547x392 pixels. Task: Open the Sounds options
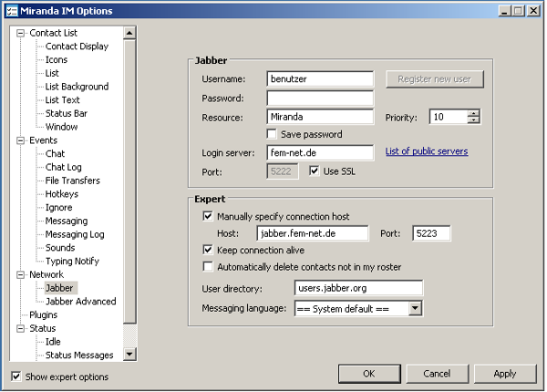click(x=60, y=248)
